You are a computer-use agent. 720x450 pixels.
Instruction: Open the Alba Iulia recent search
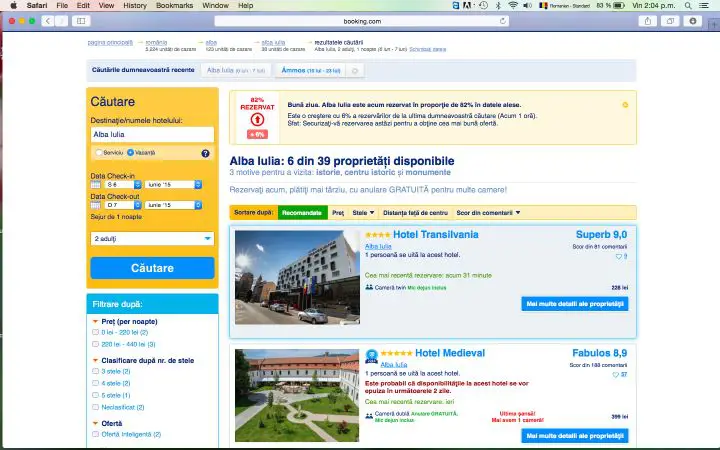[x=236, y=70]
